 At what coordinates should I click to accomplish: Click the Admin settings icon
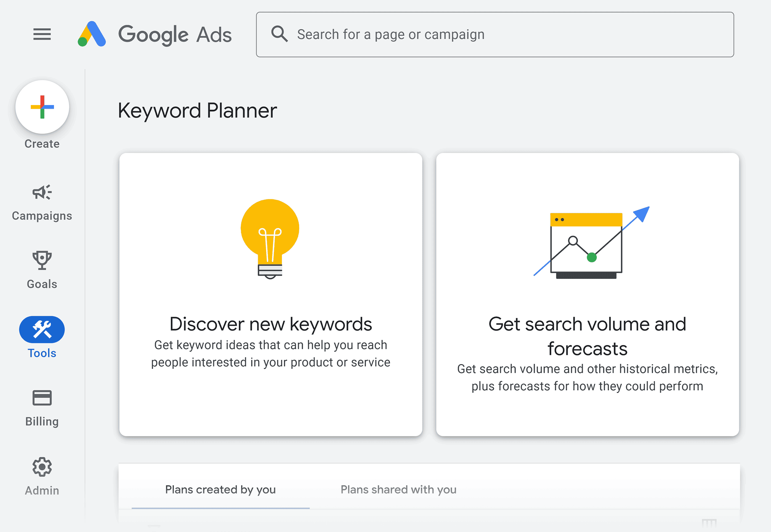coord(42,468)
